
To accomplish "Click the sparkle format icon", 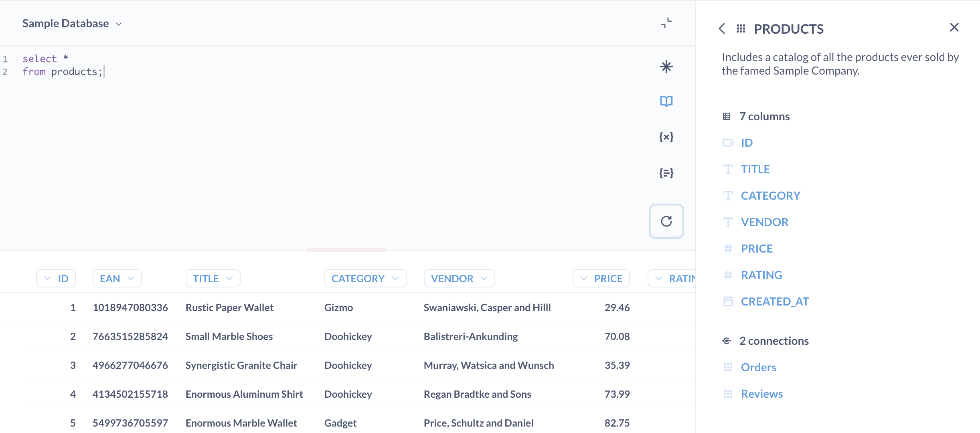I will pyautogui.click(x=666, y=67).
